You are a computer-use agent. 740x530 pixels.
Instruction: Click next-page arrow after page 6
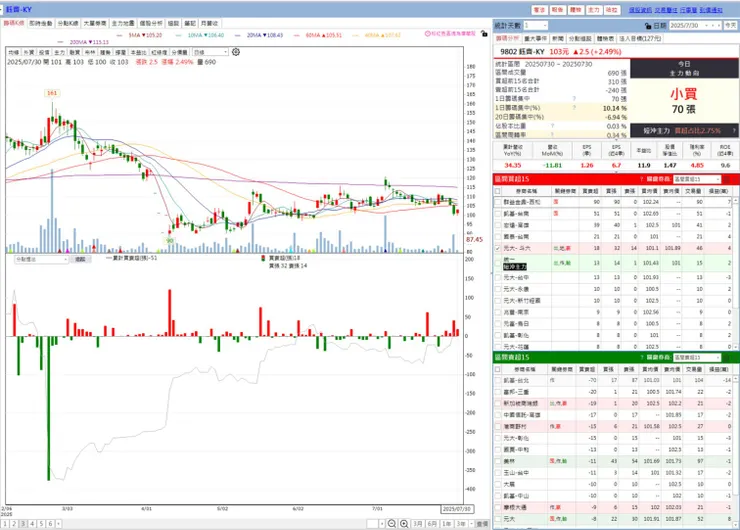pos(59,523)
